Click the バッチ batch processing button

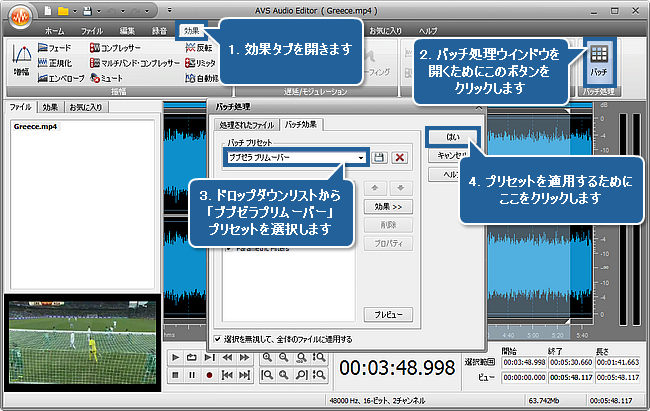tap(599, 61)
